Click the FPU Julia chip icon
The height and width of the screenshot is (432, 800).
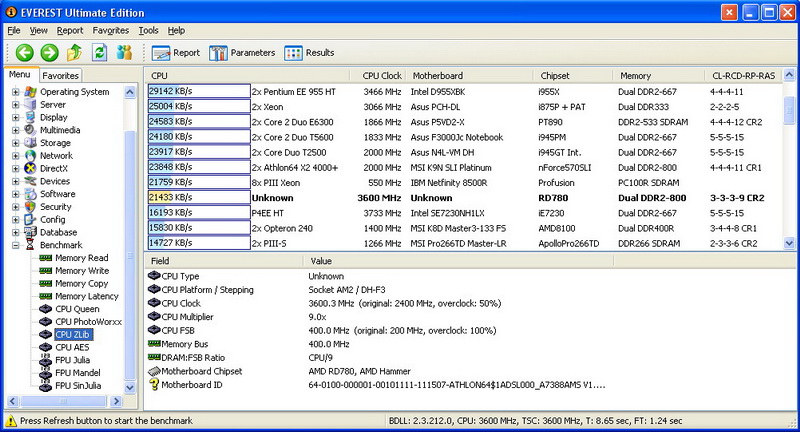(x=45, y=360)
